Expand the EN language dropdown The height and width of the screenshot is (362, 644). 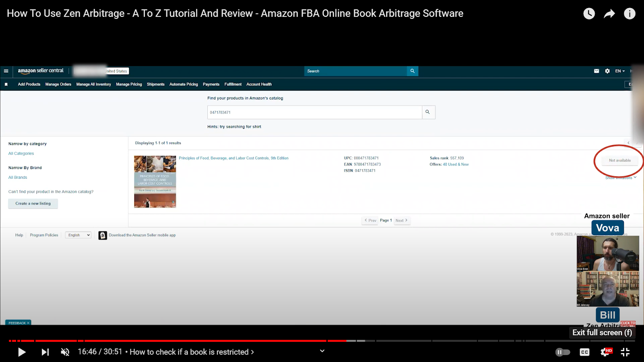tap(620, 71)
